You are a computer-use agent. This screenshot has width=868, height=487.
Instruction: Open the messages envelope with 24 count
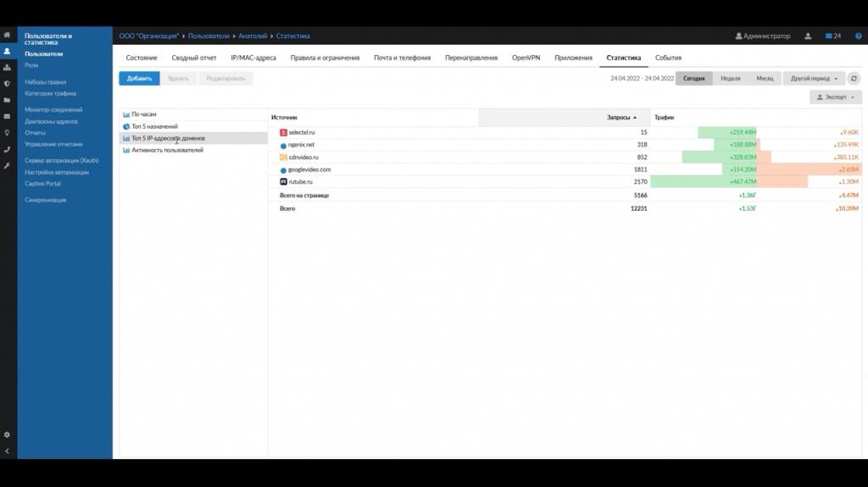[833, 36]
